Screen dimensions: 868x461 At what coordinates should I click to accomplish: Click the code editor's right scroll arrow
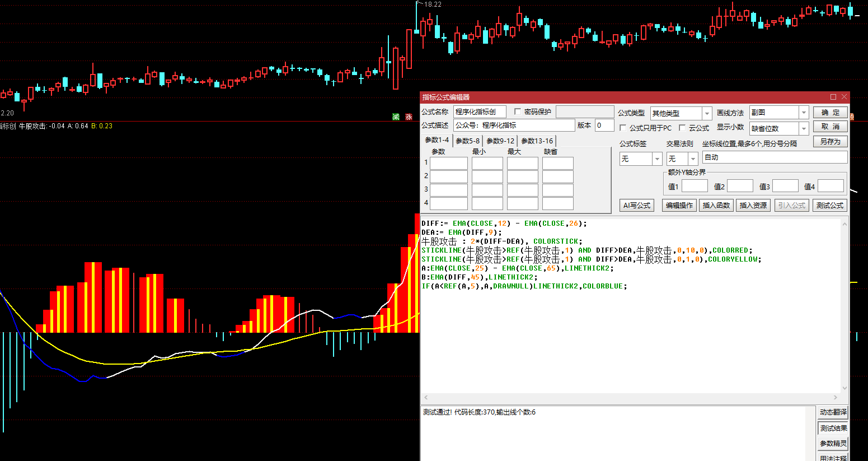tap(836, 397)
